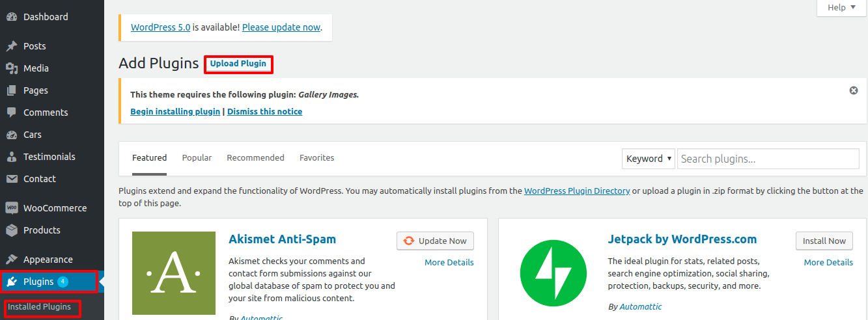Screen dimensions: 868x320
Task: Click Install Now for Jetpack
Action: pyautogui.click(x=824, y=241)
